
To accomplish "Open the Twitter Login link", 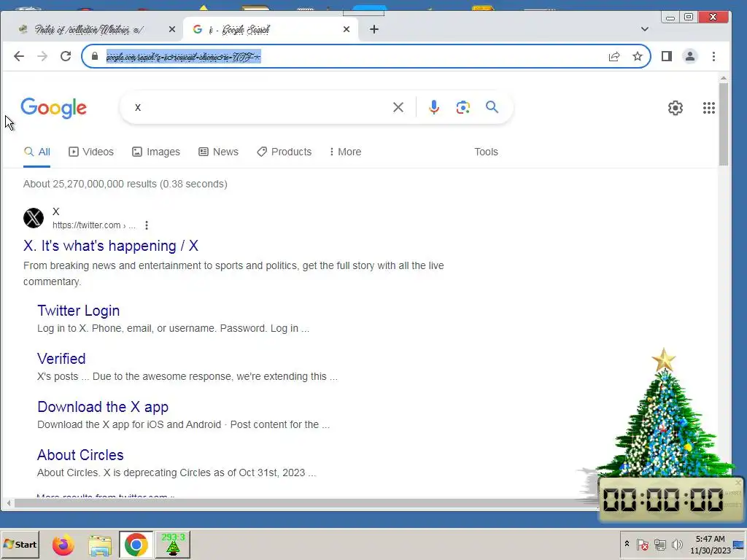I will tap(79, 311).
